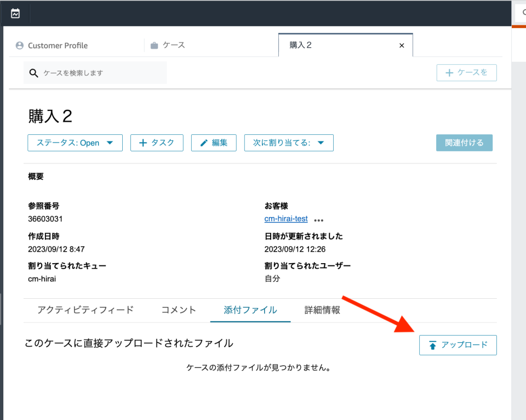Click the 概要 section heading
This screenshot has width=526, height=420.
pyautogui.click(x=36, y=176)
